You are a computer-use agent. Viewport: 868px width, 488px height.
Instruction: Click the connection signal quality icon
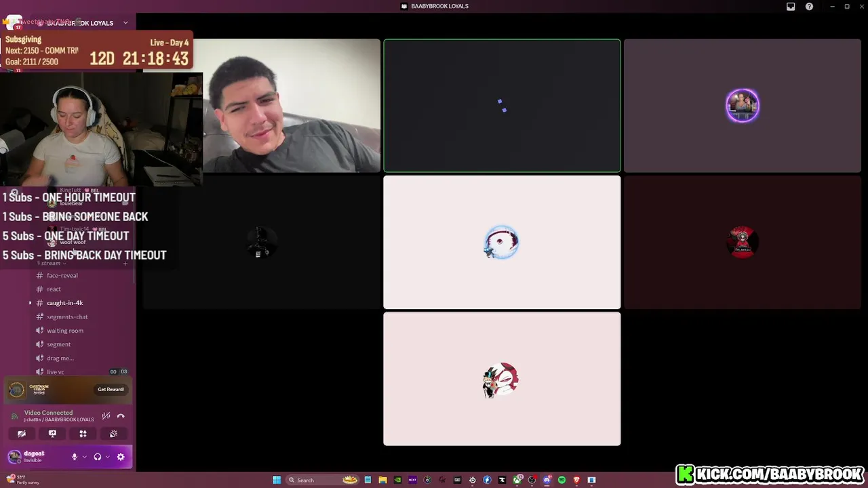coord(16,416)
